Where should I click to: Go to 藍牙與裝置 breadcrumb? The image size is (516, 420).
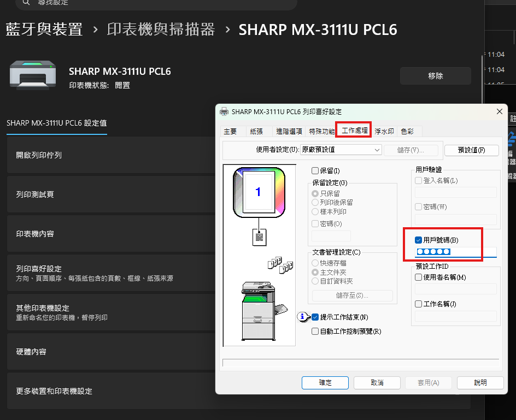44,29
